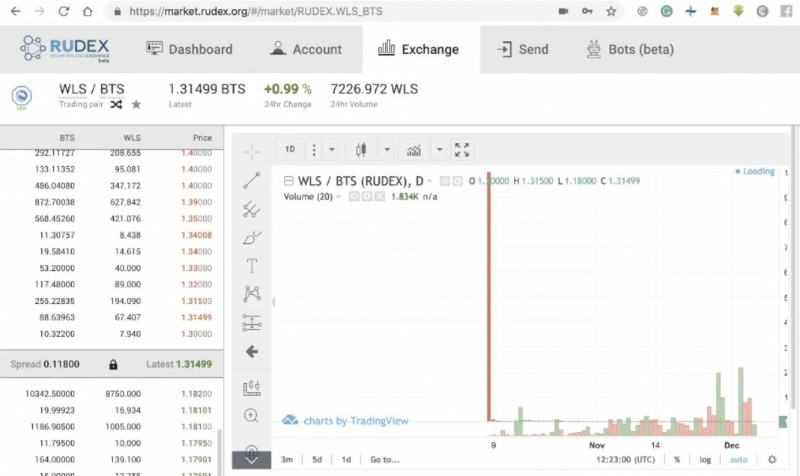Collapse the chart legend box
The image size is (800, 476).
[x=288, y=181]
